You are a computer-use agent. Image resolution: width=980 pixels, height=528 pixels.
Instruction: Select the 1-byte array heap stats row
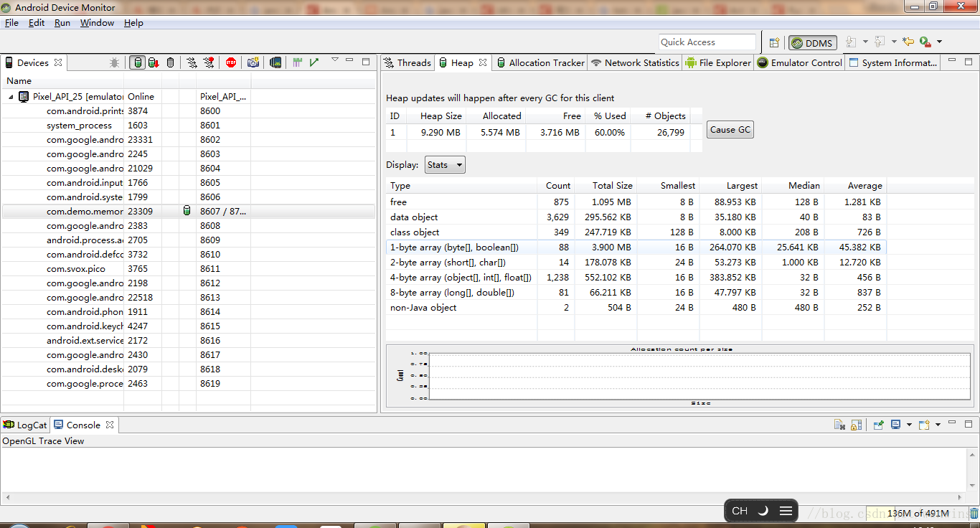(636, 247)
